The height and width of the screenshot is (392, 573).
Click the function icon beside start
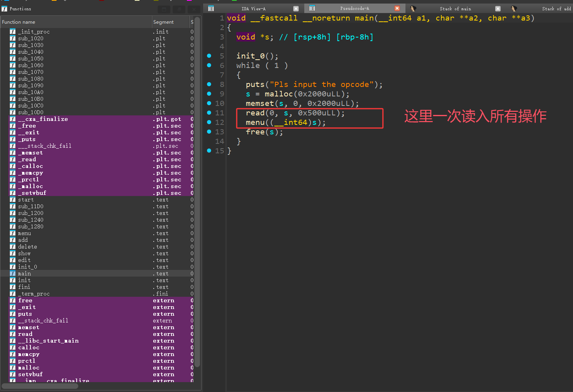(13, 200)
